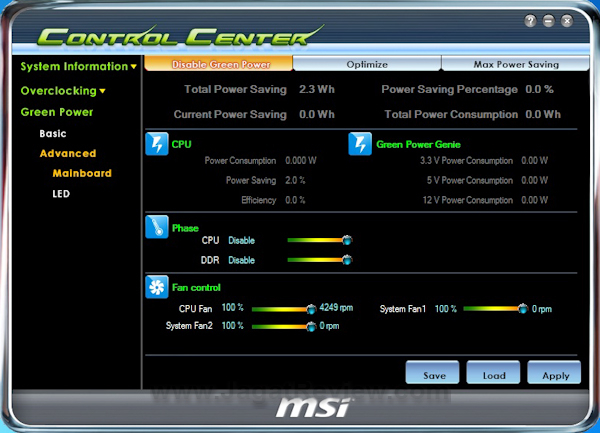Click the Phase heading text
Viewport: 600px width, 433px height.
tap(185, 228)
